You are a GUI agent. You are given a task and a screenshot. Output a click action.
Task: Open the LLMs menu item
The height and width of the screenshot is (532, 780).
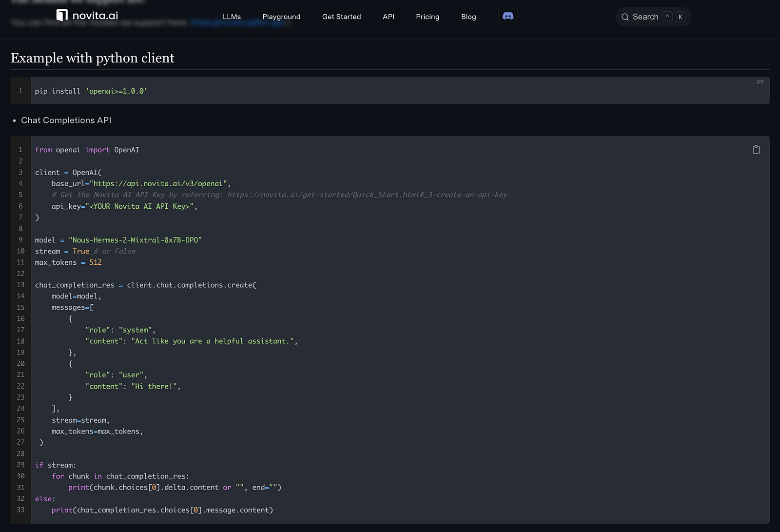point(232,17)
